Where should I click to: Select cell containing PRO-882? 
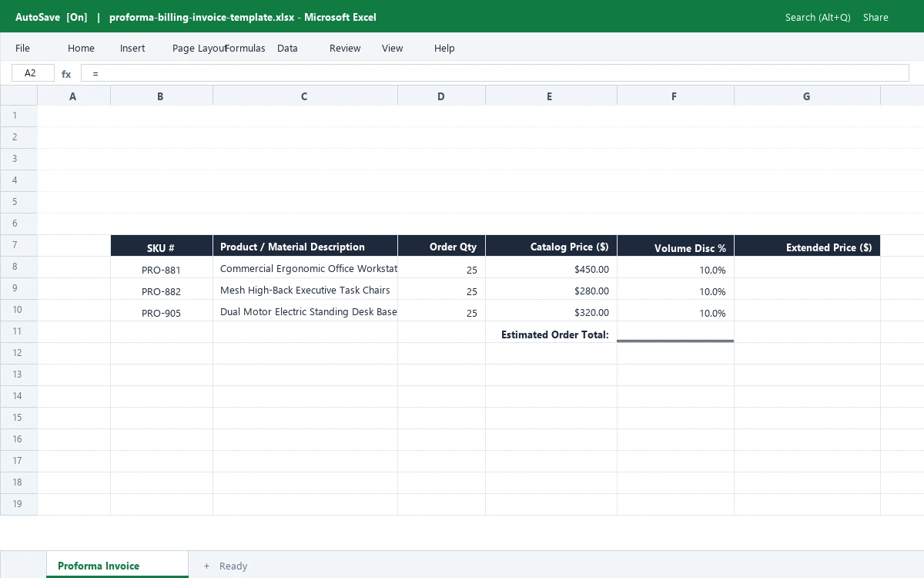[162, 289]
